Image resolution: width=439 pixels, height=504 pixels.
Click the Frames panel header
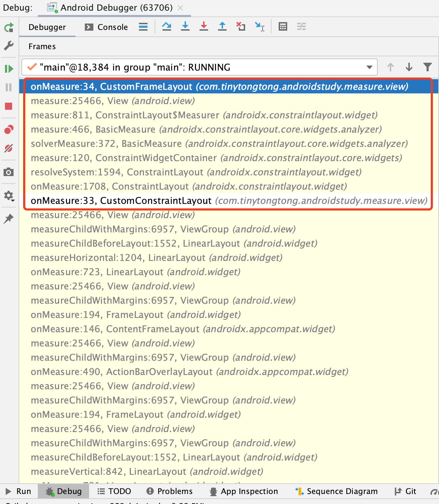[x=42, y=46]
